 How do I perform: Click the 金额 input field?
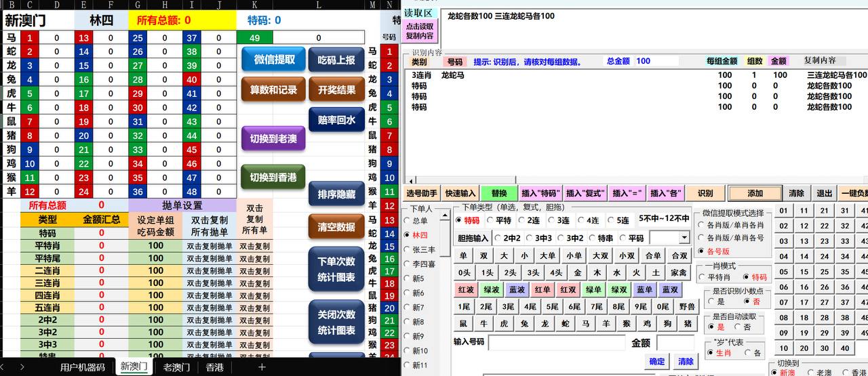675,343
